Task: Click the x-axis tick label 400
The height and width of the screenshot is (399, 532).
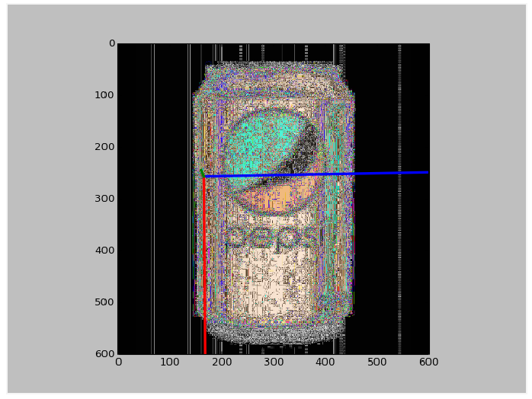Action: coord(325,362)
